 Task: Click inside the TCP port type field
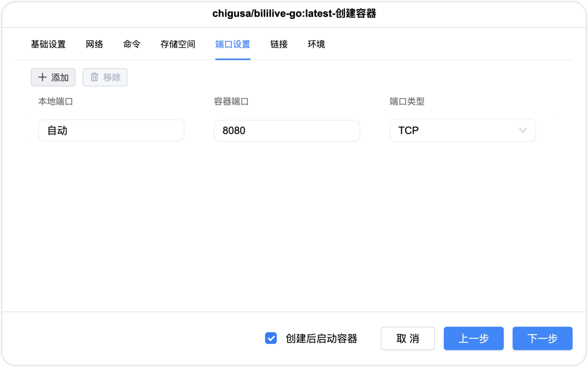[445, 130]
